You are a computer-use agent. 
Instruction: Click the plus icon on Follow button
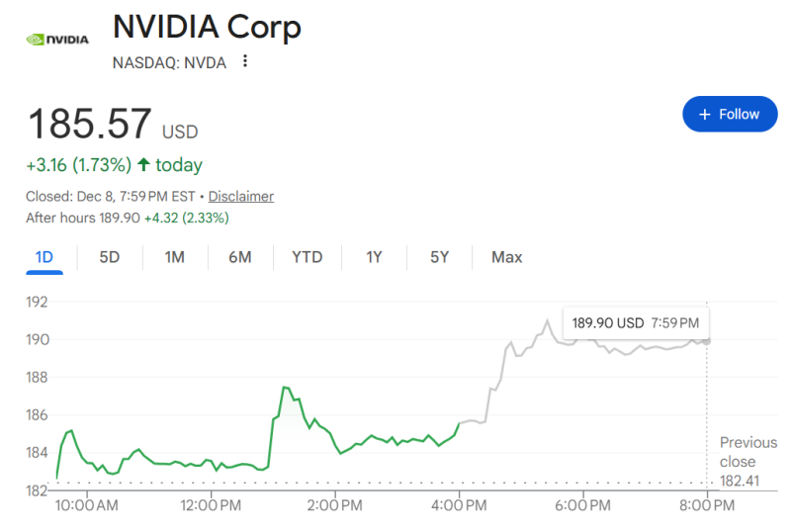(x=705, y=115)
